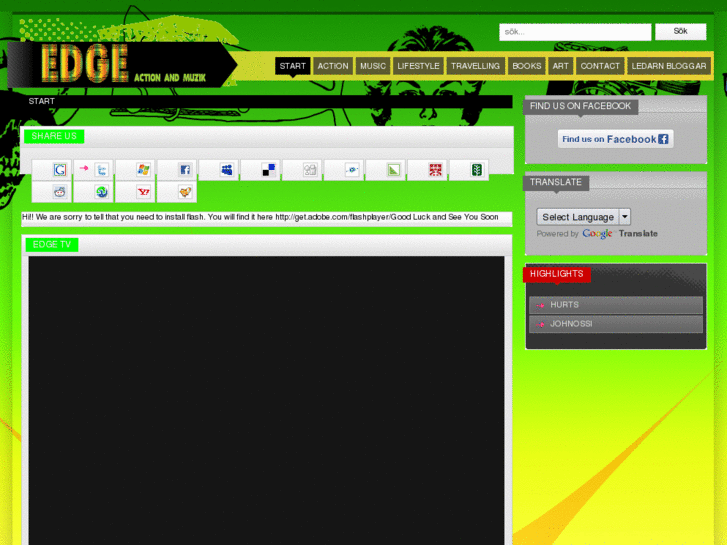Share on StumbleUpon icon
The image size is (727, 545).
point(102,192)
